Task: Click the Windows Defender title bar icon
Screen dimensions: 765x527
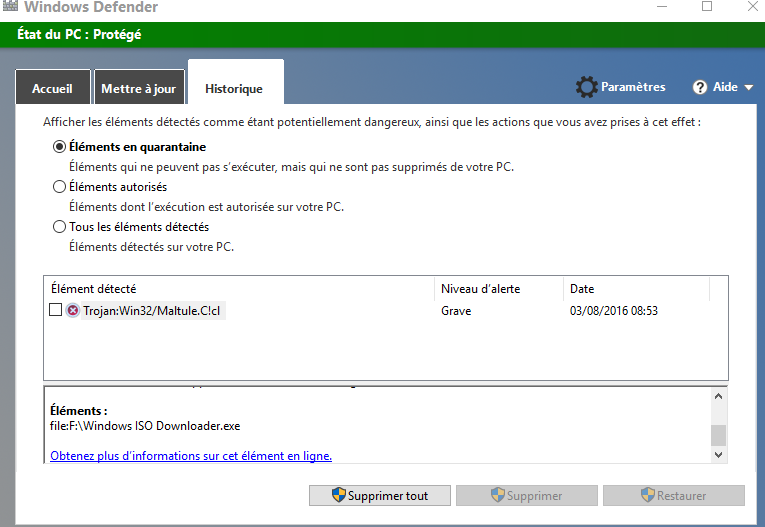Action: click(10, 5)
